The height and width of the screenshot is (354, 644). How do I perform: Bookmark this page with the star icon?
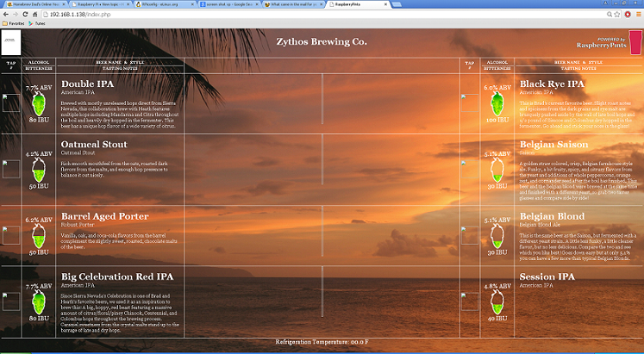pyautogui.click(x=617, y=15)
